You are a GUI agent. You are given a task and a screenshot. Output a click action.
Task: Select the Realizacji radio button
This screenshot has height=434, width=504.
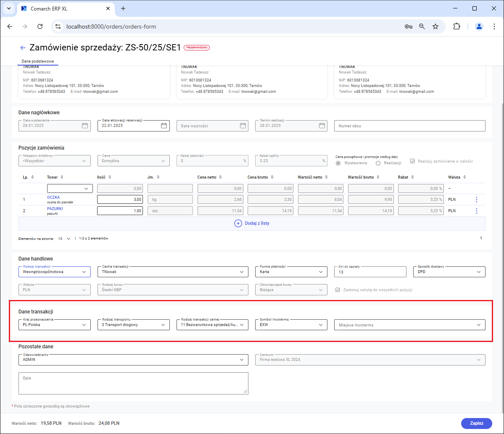378,163
